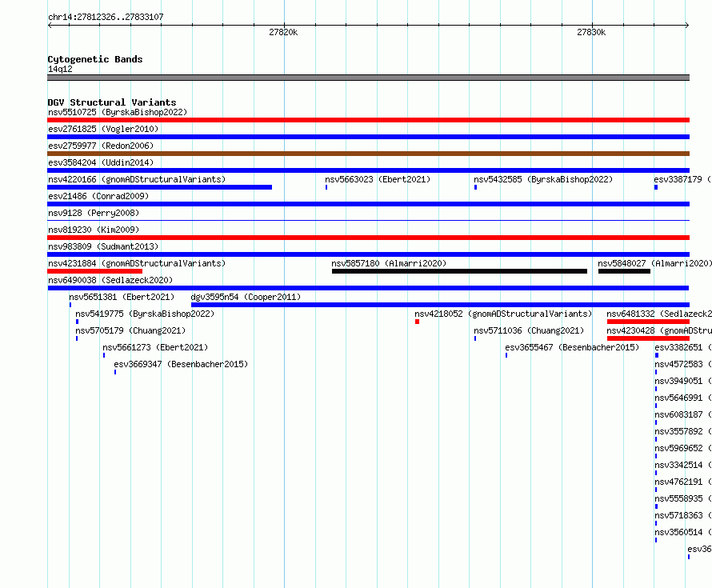Select the esv3655467 (Besenbacher2015) label

click(572, 347)
